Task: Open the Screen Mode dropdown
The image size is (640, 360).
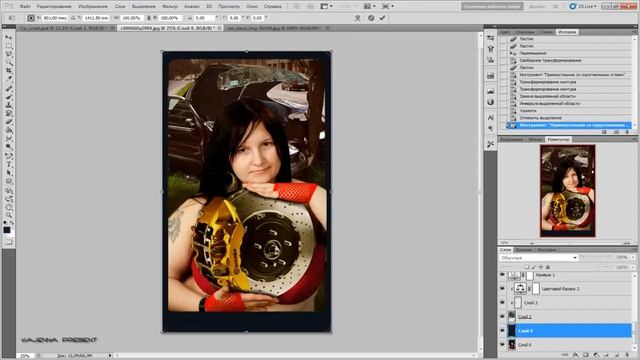Action: [x=387, y=6]
